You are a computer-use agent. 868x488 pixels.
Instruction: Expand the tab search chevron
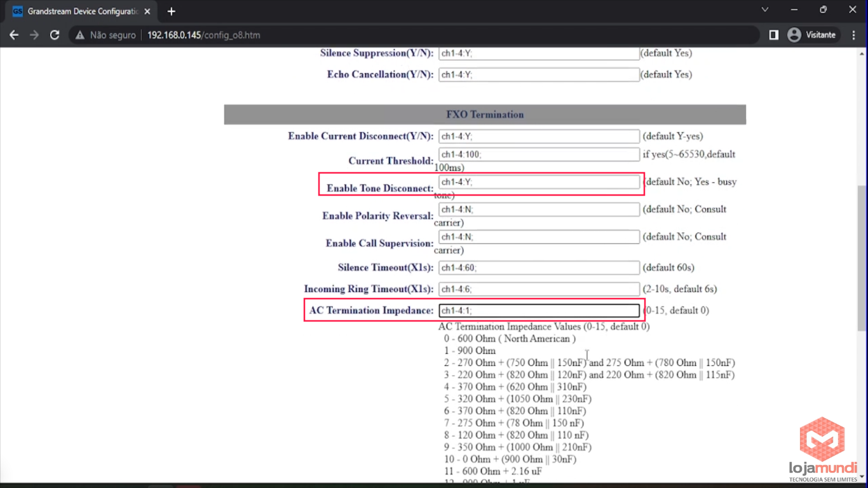click(x=765, y=10)
